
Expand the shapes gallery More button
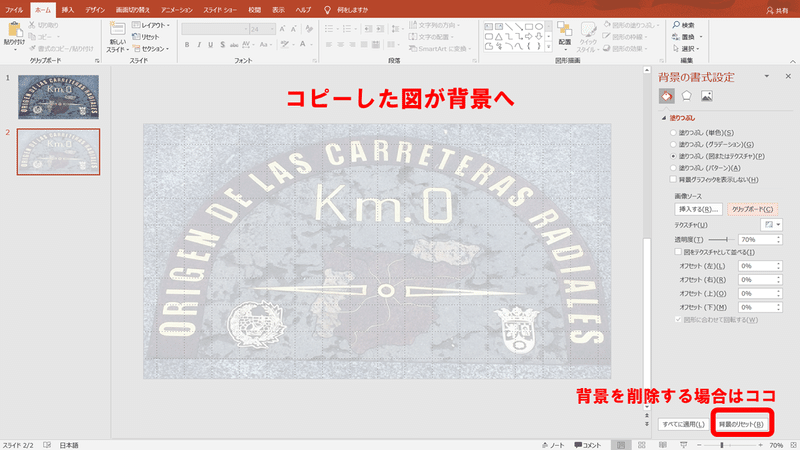[548, 46]
